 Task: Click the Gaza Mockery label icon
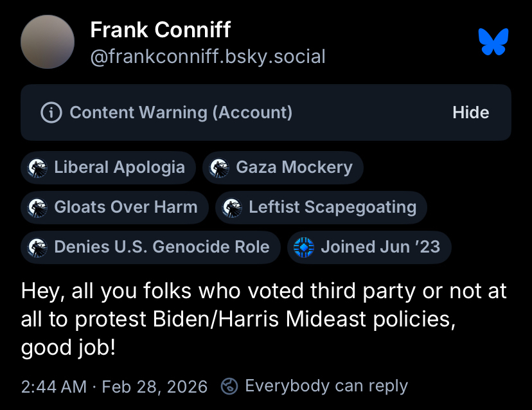(x=220, y=168)
